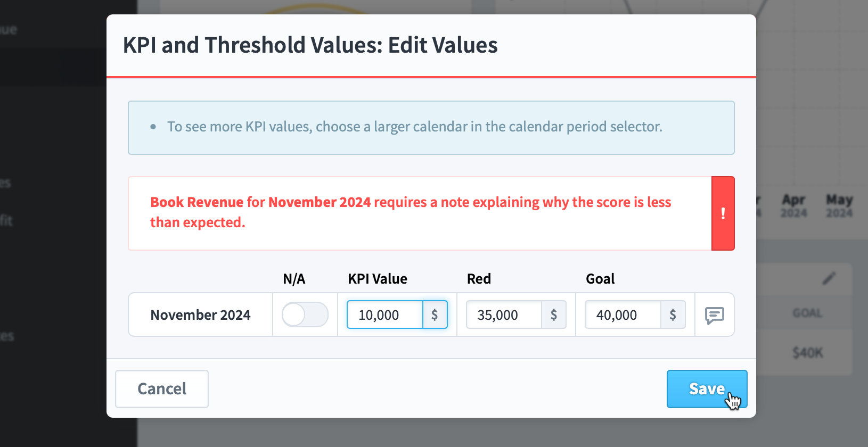The width and height of the screenshot is (868, 447).
Task: Click the Goal column header
Action: tap(600, 279)
